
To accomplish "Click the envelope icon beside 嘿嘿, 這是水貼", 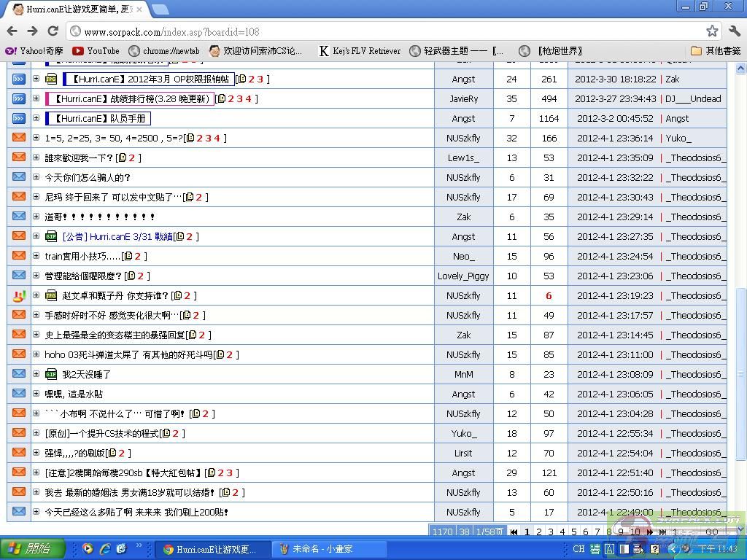I will [19, 394].
